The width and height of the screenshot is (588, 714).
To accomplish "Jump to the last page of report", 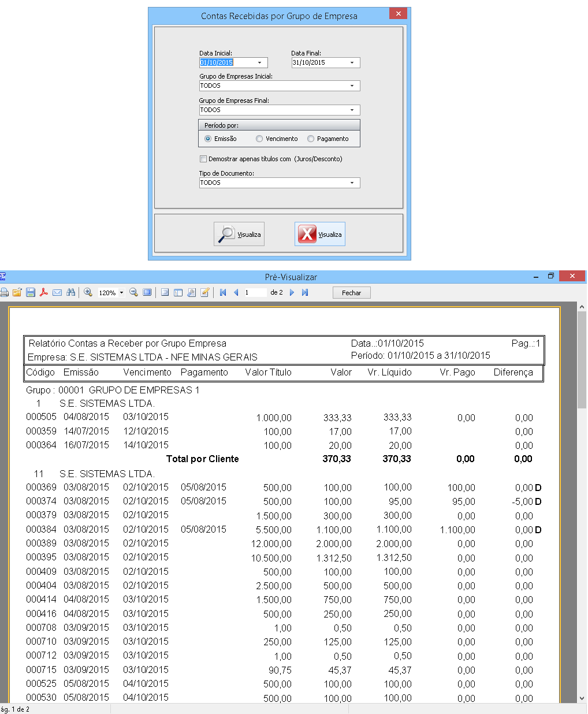I will [305, 293].
